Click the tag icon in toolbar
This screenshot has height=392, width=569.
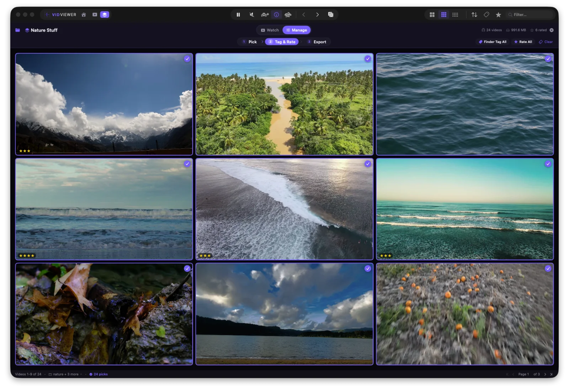tap(486, 15)
